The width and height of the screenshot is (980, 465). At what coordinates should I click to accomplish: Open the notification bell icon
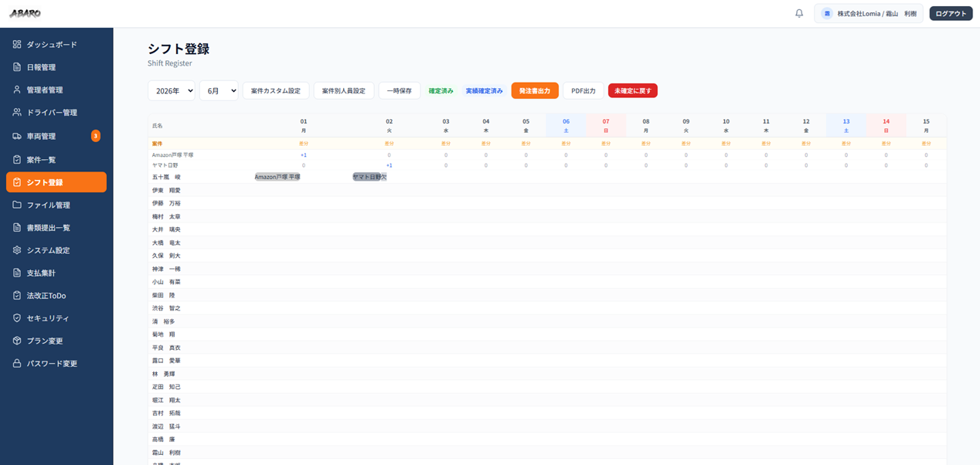pyautogui.click(x=799, y=13)
